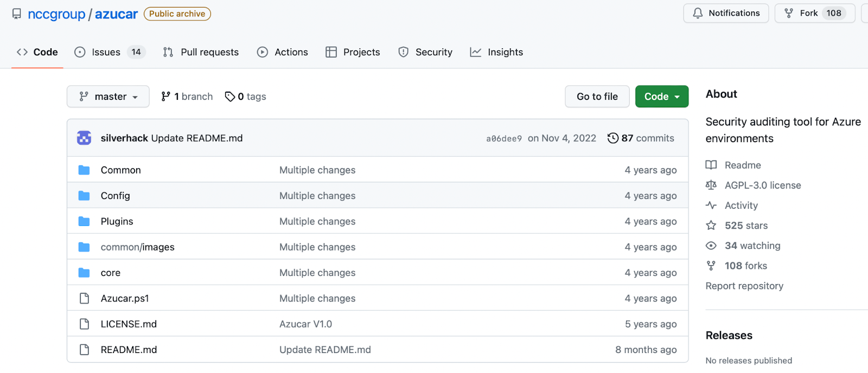The image size is (868, 373).
Task: Open Update README.md commit in README.md row
Action: pos(325,350)
